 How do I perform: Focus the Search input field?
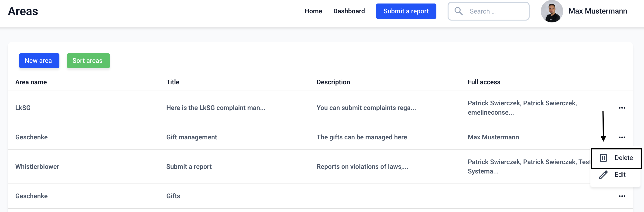(495, 11)
